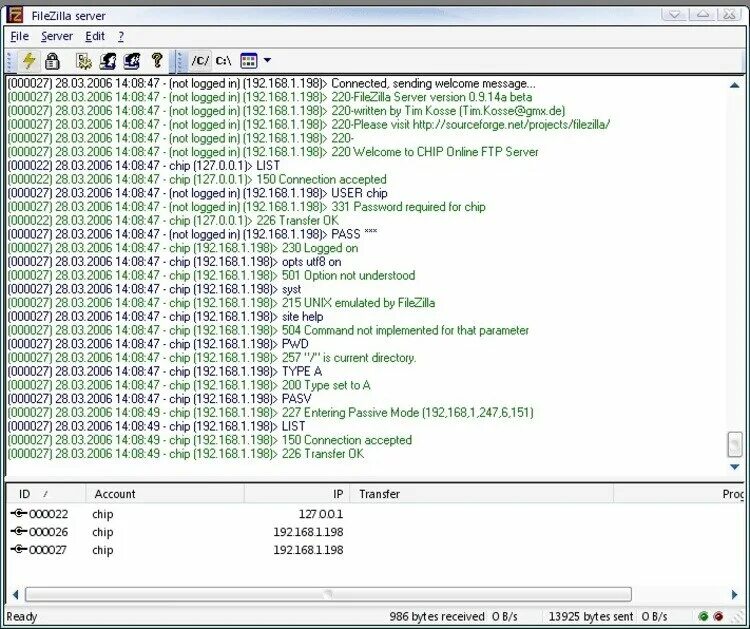
Task: Click the lock server padlock icon
Action: coord(52,61)
